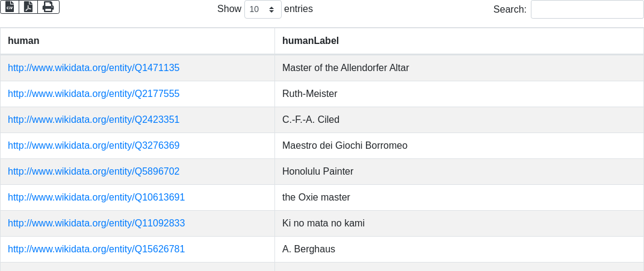Click the Ki no mata no kami cell
The height and width of the screenshot is (271, 644).
pyautogui.click(x=323, y=223)
